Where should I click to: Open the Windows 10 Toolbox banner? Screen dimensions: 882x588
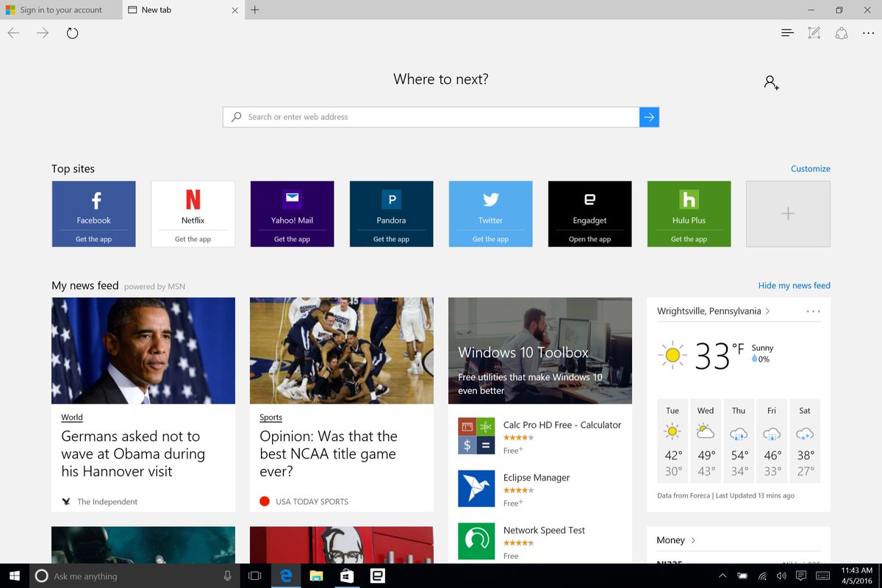(540, 351)
